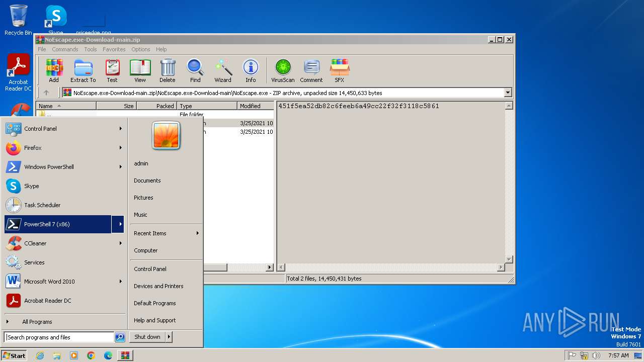644x362 pixels.
Task: Sort file list by Name column
Action: point(66,106)
